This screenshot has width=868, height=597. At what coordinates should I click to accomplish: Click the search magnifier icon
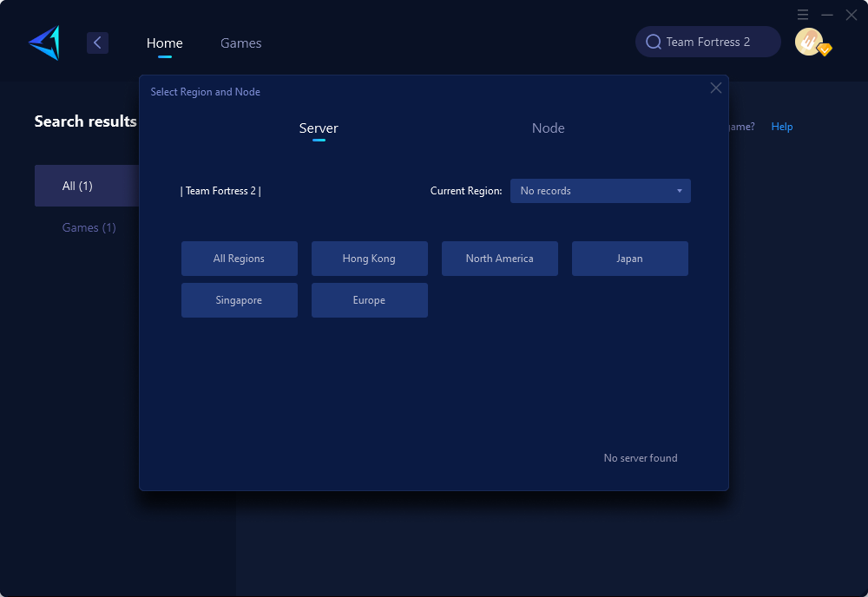pyautogui.click(x=654, y=42)
